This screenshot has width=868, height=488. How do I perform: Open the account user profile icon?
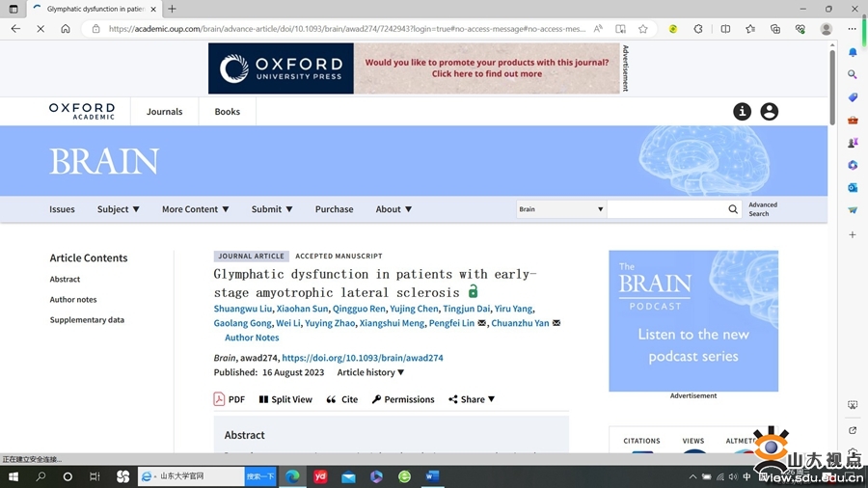pos(769,112)
